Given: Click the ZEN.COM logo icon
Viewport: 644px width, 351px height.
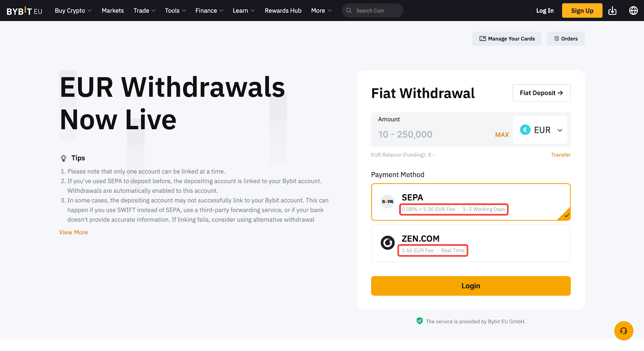Looking at the screenshot, I should pos(388,243).
